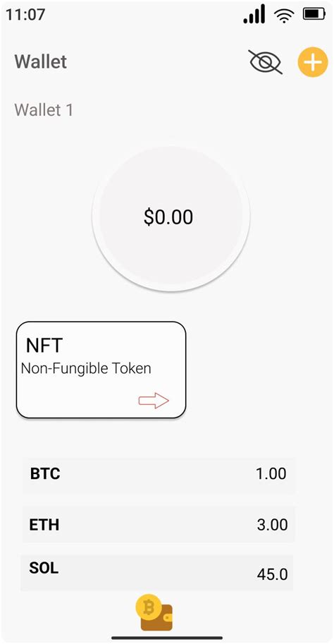Click the SOL balance amount 45.0
The image size is (334, 644).
[273, 574]
